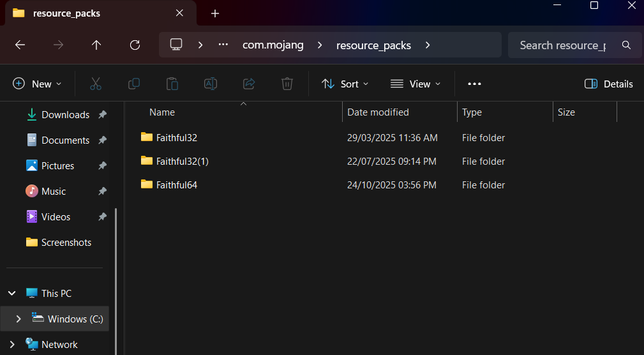Add a new tab
This screenshot has height=355, width=644.
[215, 13]
